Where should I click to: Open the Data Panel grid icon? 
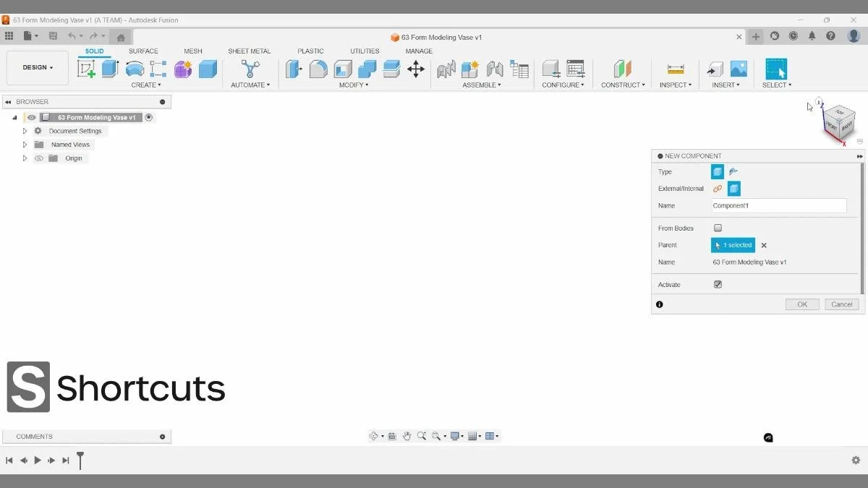[x=9, y=35]
